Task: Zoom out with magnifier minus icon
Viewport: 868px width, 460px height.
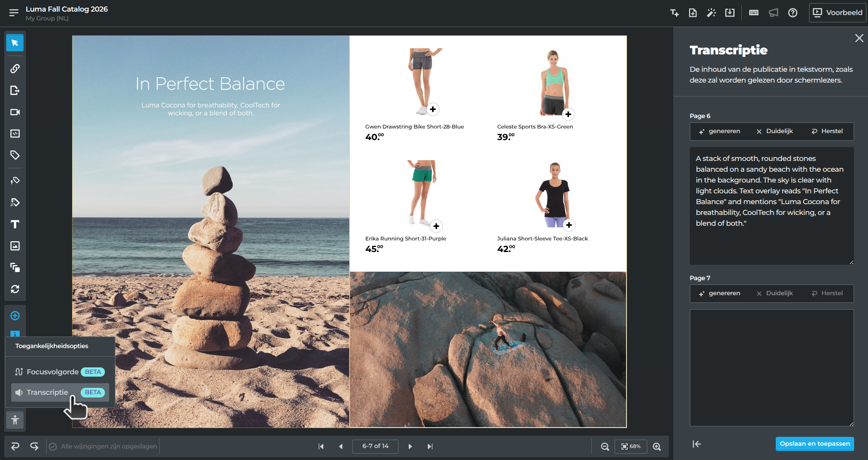Action: [605, 446]
